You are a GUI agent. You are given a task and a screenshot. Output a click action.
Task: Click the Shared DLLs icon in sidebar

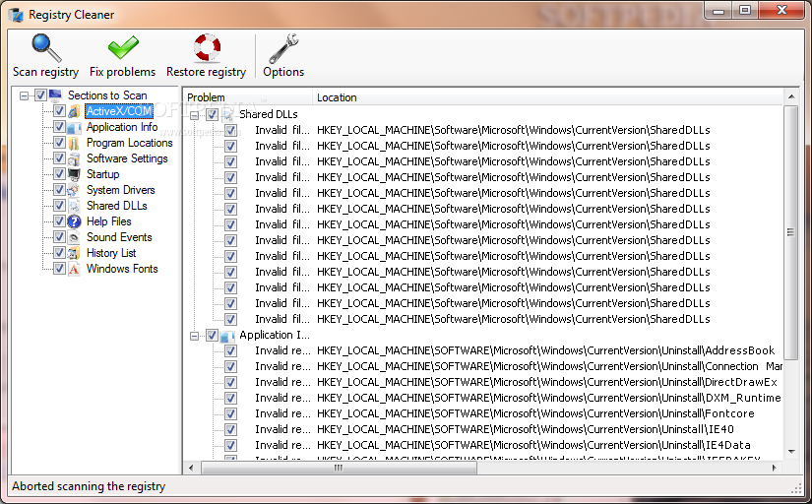(74, 206)
